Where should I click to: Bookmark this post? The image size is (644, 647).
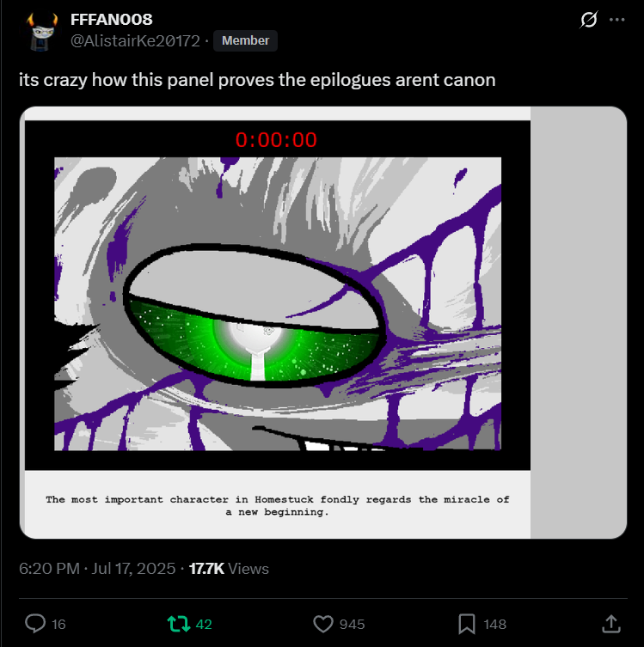(x=467, y=624)
